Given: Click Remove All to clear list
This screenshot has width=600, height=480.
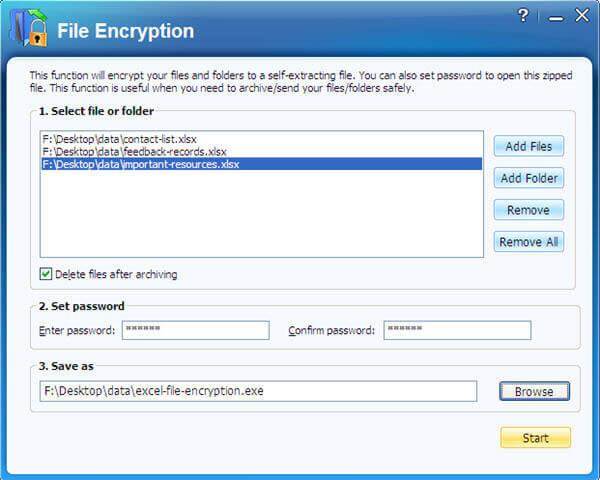Looking at the screenshot, I should tap(528, 242).
